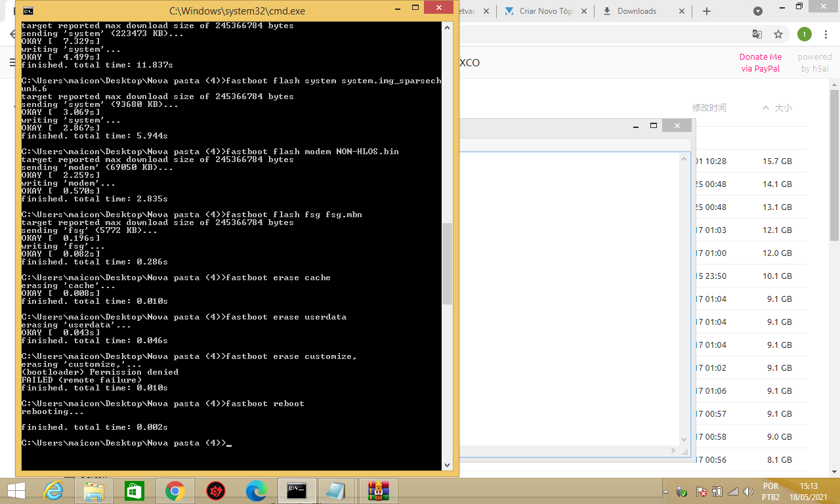Open the network signal tray icon
The width and height of the screenshot is (840, 504).
tap(732, 492)
